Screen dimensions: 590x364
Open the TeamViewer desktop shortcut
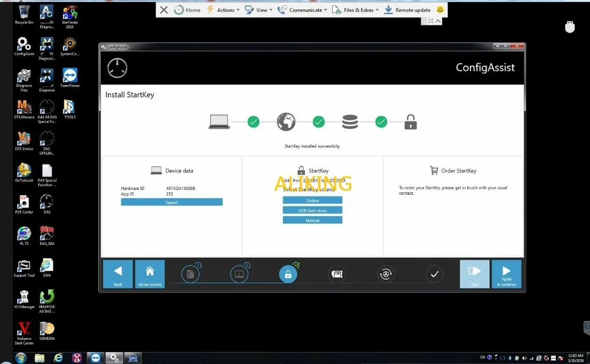click(x=70, y=78)
